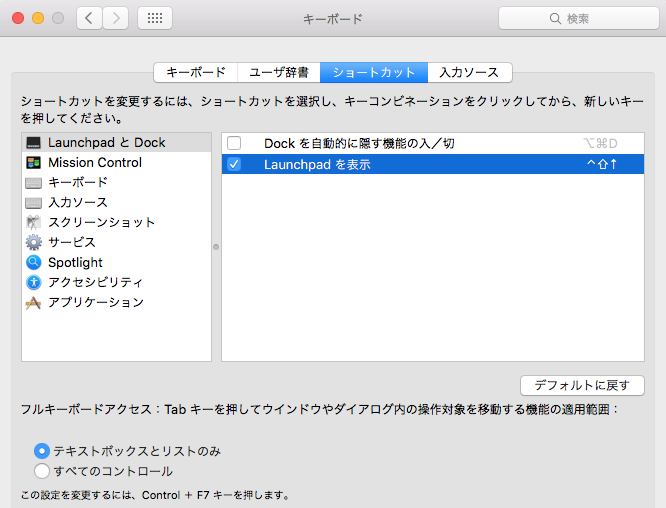
Task: Click the ⌥⌘D key combination
Action: click(600, 144)
